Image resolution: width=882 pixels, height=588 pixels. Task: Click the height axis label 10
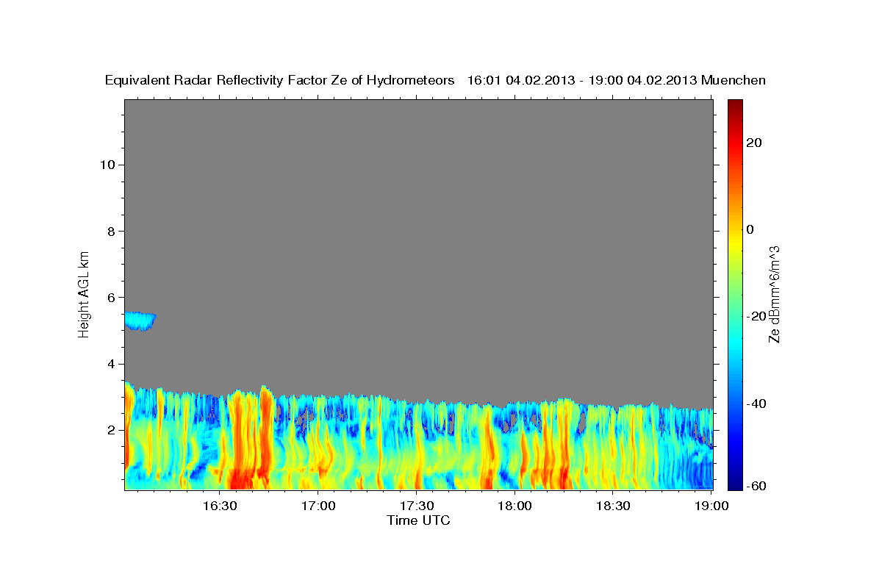tap(107, 165)
